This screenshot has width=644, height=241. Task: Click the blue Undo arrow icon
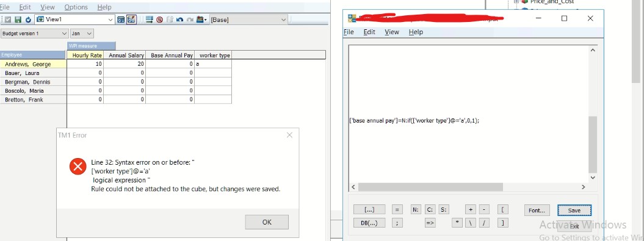[179, 20]
